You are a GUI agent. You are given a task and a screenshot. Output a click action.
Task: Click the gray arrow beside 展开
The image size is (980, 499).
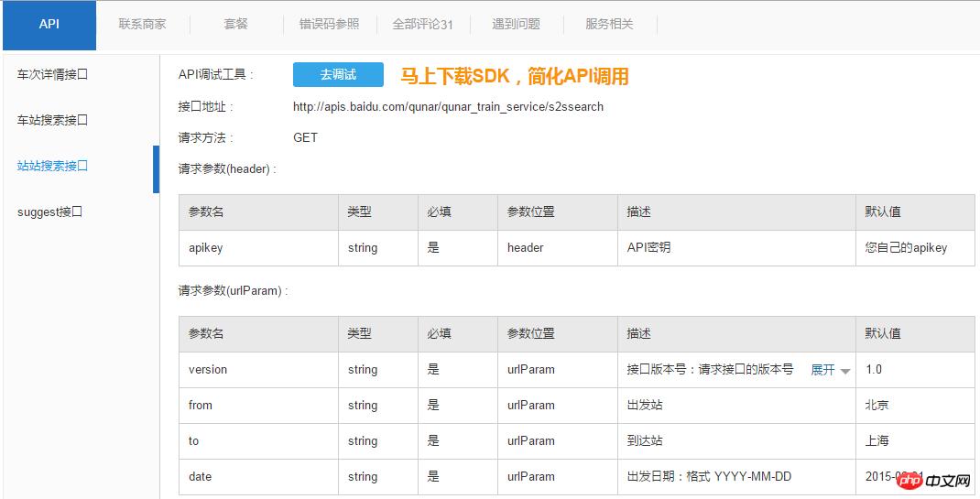[x=844, y=371]
